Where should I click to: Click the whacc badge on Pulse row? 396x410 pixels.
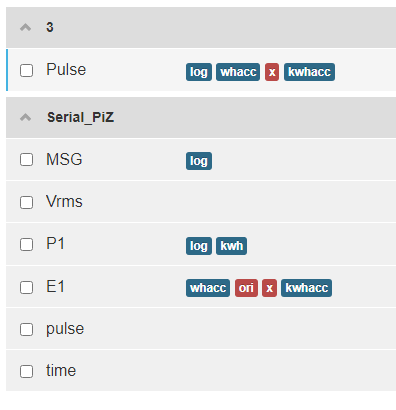pyautogui.click(x=238, y=72)
